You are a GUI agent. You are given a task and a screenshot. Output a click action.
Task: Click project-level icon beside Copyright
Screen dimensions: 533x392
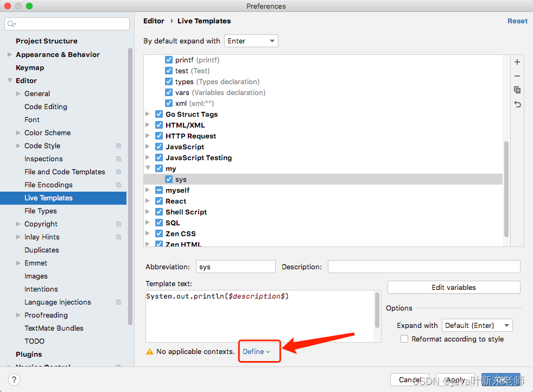[118, 224]
